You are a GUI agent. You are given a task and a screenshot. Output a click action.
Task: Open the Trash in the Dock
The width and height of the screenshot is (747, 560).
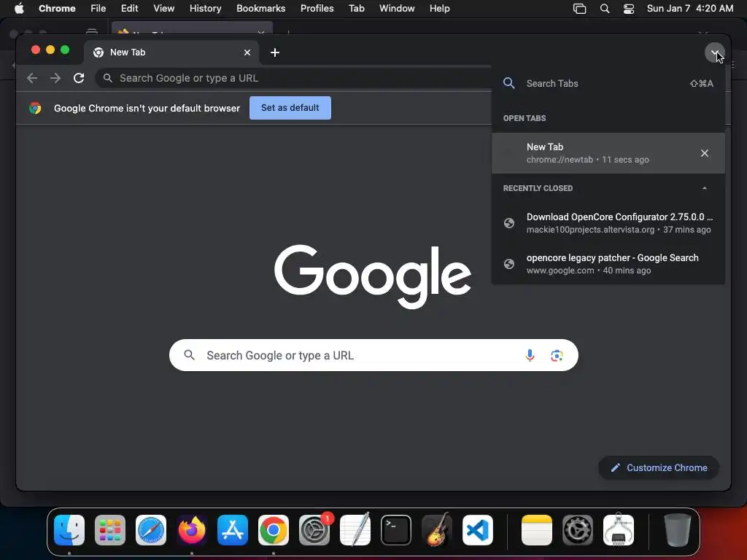[678, 530]
